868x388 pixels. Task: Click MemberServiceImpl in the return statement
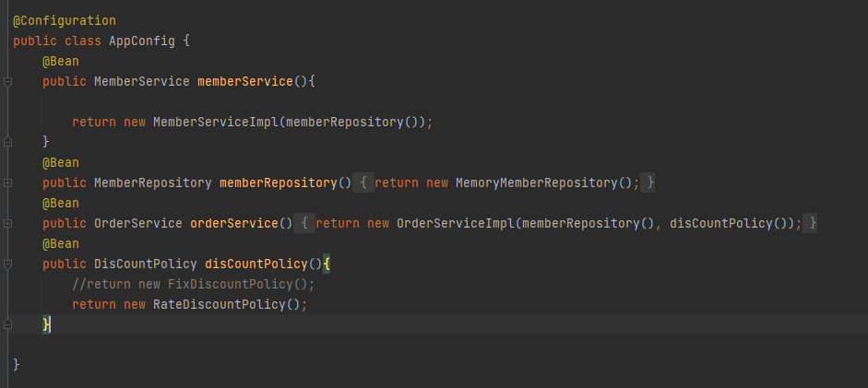pos(216,123)
